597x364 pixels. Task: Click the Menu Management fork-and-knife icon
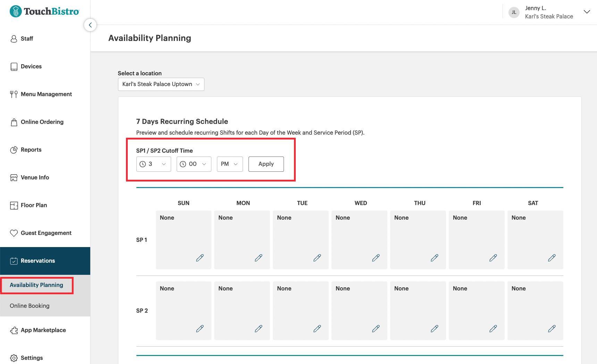click(14, 94)
